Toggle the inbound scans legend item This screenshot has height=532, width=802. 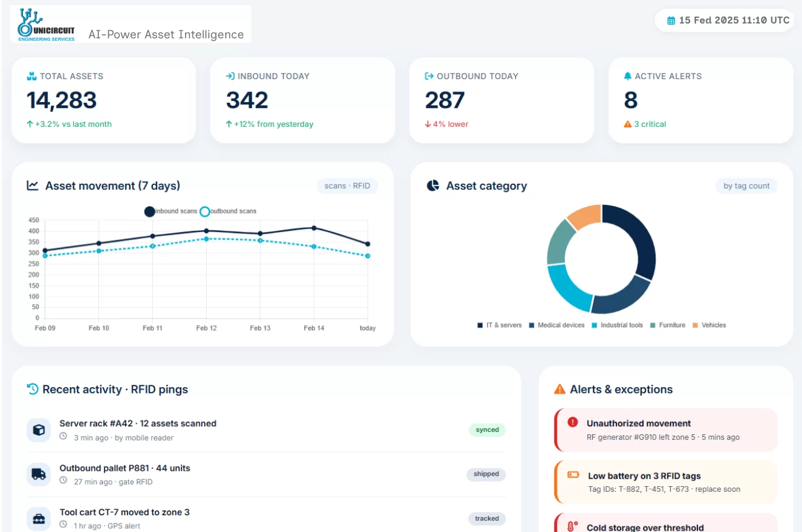pos(171,212)
